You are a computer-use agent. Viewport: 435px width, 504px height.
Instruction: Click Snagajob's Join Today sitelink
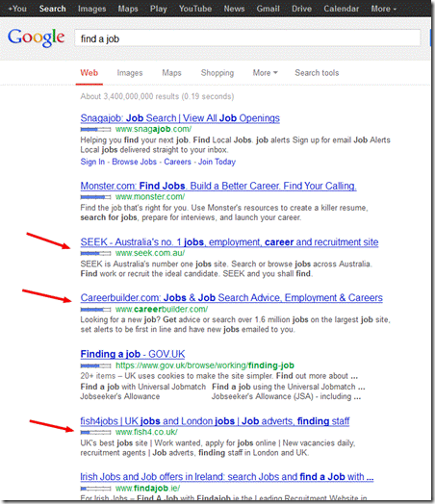tap(217, 162)
